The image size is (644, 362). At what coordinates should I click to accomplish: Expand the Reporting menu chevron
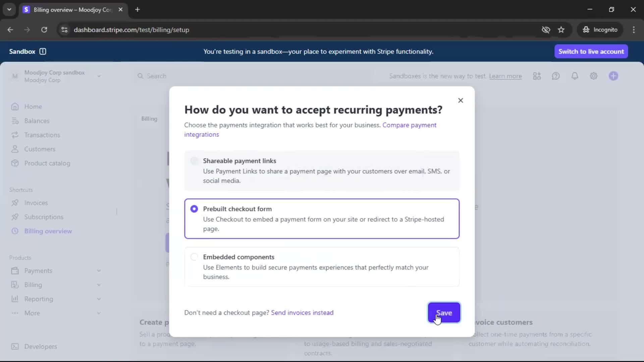99,299
